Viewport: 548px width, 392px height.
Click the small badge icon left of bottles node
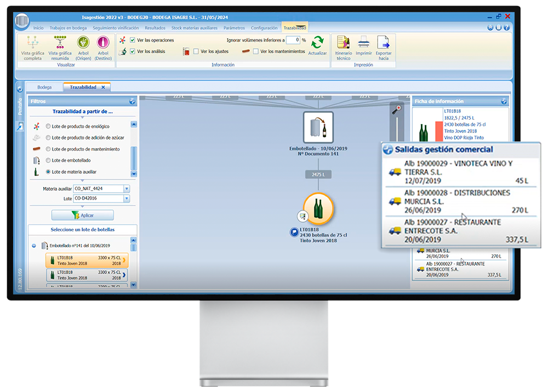[302, 216]
